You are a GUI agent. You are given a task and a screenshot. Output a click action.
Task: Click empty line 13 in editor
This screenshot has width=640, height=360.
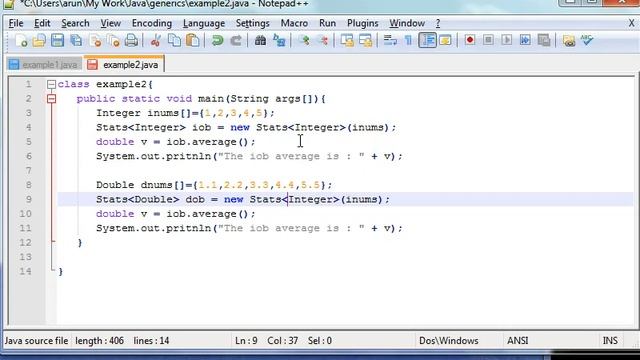[345, 257]
